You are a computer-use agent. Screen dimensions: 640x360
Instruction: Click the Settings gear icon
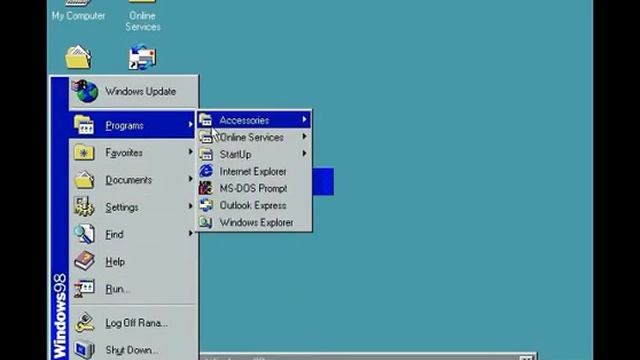[84, 207]
